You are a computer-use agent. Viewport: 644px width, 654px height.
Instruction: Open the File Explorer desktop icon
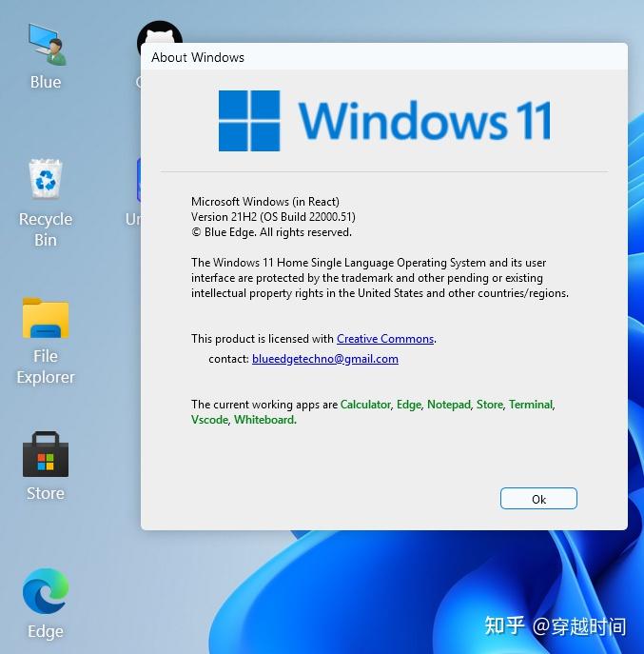(x=46, y=341)
